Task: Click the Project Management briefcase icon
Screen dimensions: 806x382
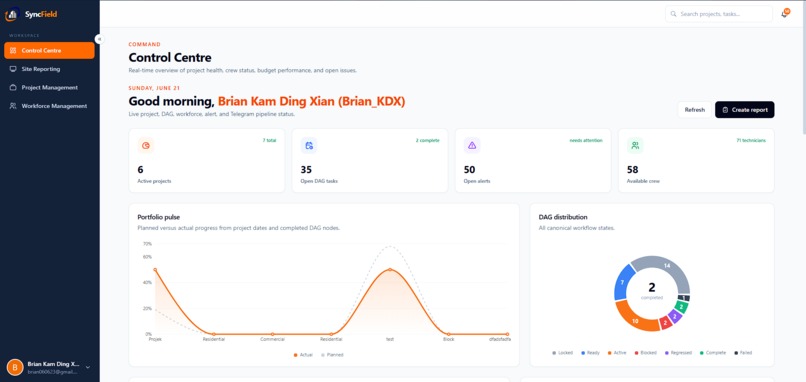Action: tap(13, 87)
